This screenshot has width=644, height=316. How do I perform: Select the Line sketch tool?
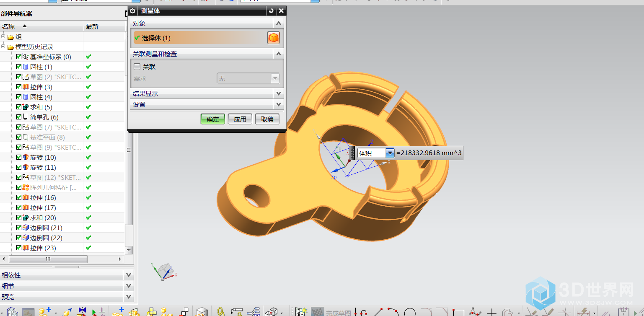click(378, 312)
